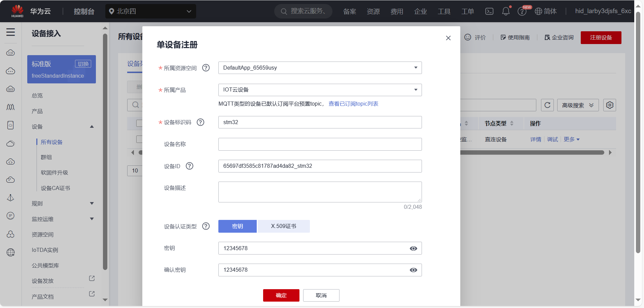Click the language globe icon
This screenshot has height=308, width=644.
pyautogui.click(x=538, y=11)
